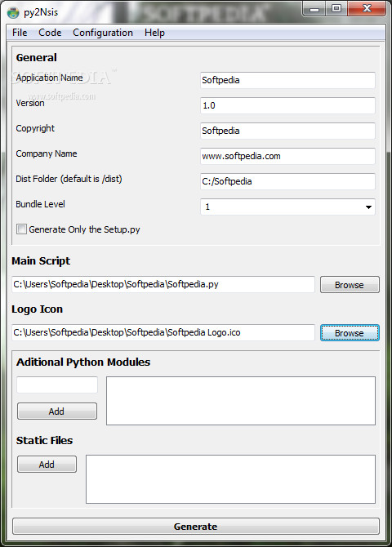Screen dimensions: 392x547
Task: Click the Main Script heading
Action: coord(41,261)
